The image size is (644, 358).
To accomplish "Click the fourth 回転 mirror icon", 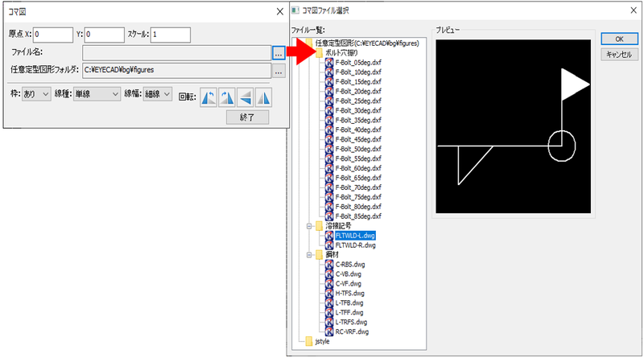I will [x=263, y=96].
